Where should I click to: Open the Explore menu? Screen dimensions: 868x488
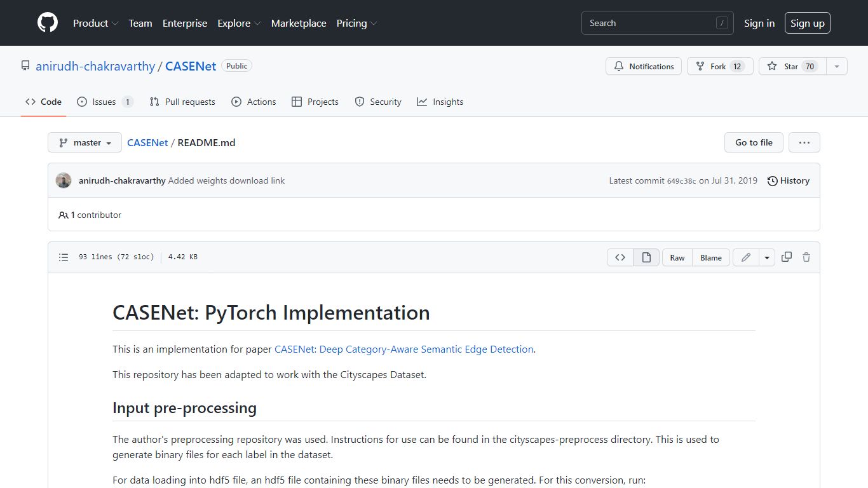[239, 23]
